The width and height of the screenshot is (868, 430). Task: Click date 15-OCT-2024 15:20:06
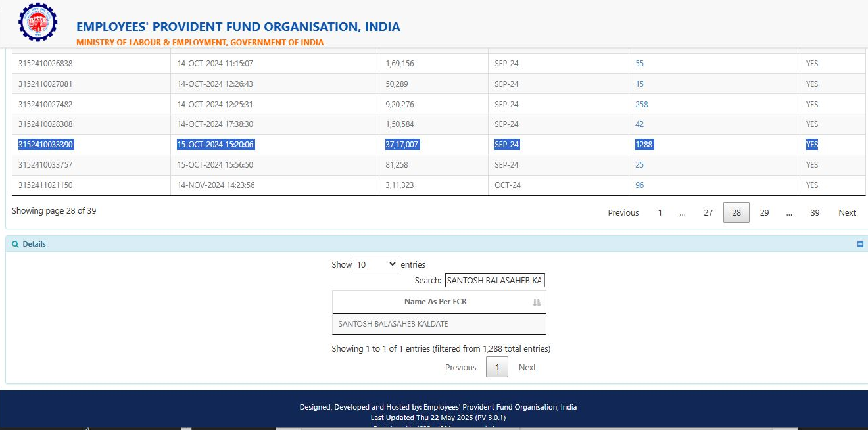coord(215,145)
